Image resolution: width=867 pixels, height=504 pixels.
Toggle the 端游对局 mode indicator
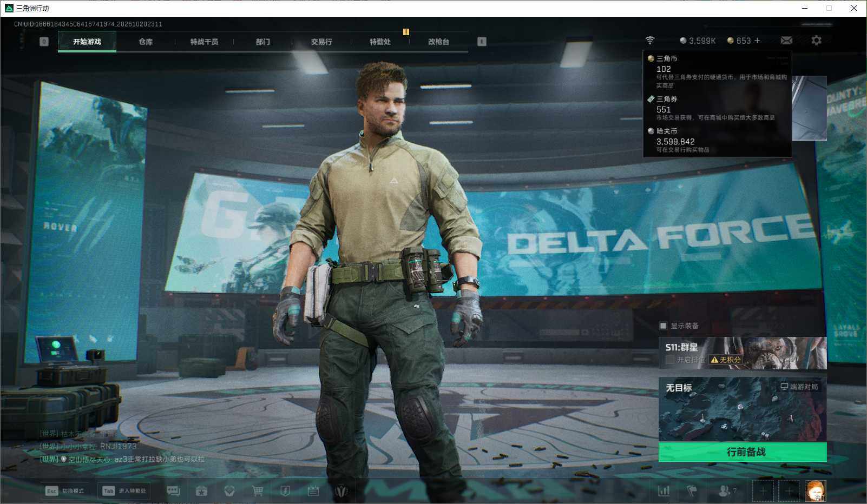[799, 387]
